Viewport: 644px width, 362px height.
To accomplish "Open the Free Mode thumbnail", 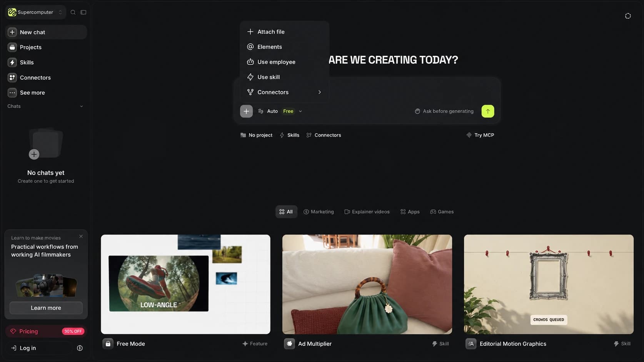I will [x=185, y=284].
